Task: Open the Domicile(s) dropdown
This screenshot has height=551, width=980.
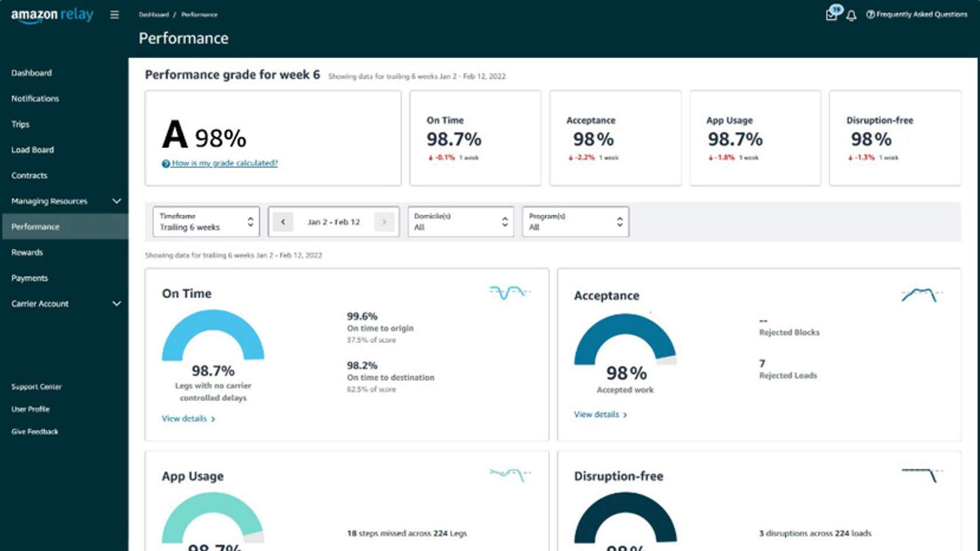Action: point(460,222)
